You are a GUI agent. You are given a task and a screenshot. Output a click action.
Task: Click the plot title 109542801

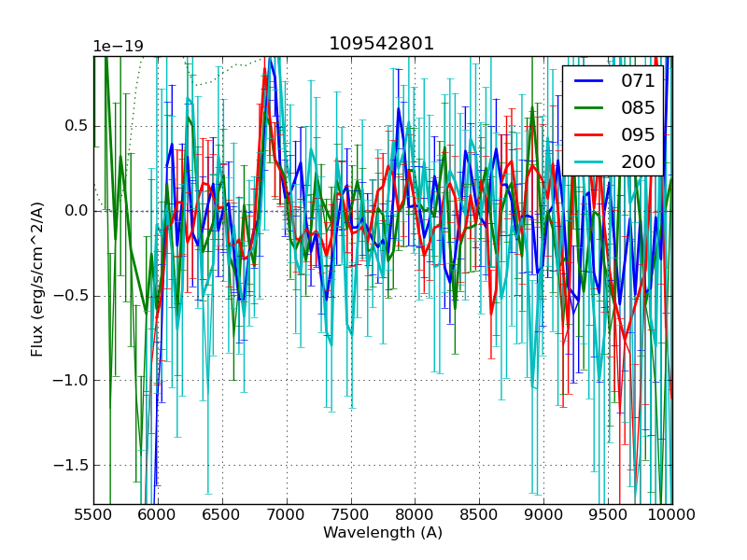click(x=381, y=44)
